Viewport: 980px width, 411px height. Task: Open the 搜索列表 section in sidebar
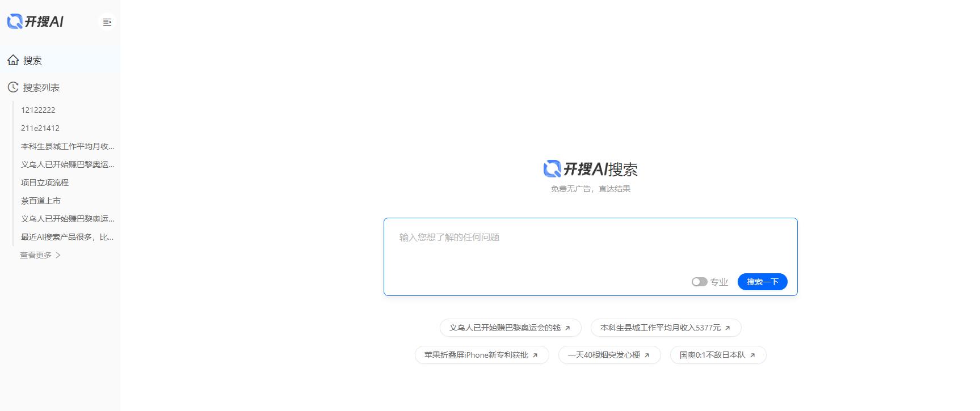point(41,87)
